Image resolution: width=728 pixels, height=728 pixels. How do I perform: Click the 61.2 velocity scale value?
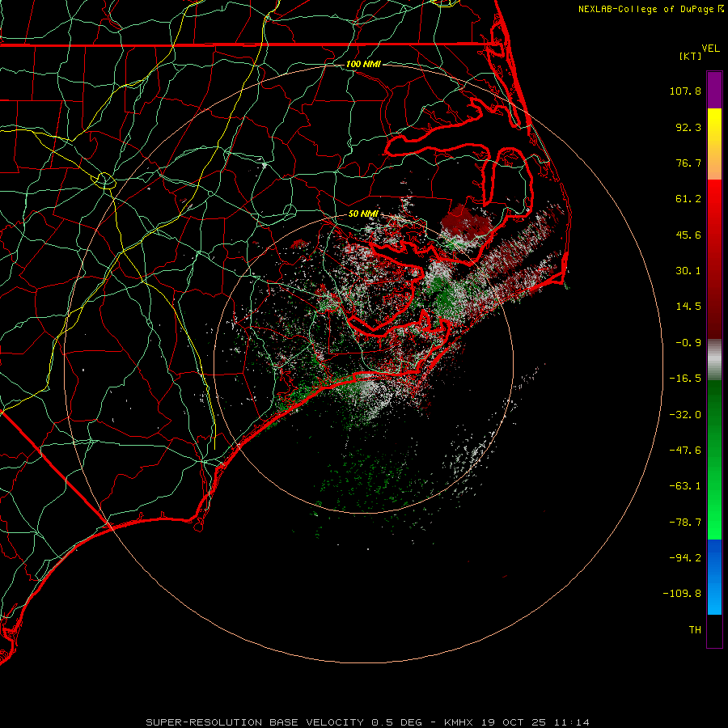pyautogui.click(x=688, y=199)
